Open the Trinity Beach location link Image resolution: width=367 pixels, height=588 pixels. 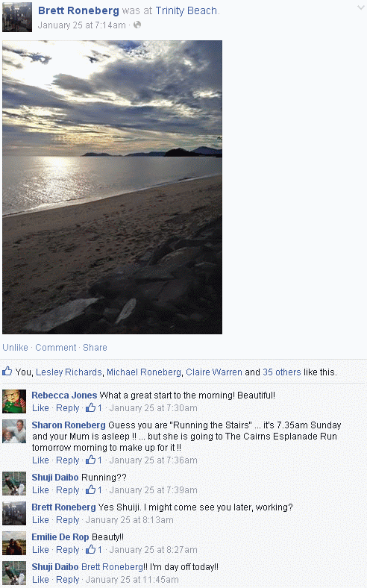point(186,10)
